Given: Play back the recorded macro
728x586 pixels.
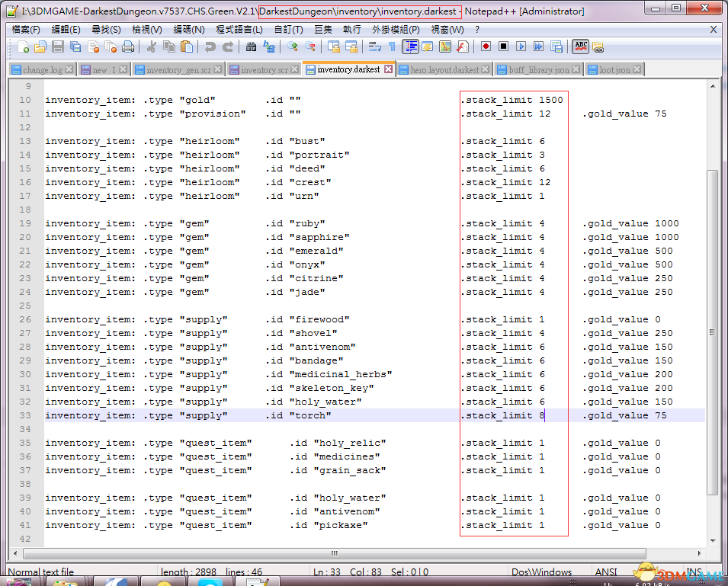Looking at the screenshot, I should click(x=521, y=46).
